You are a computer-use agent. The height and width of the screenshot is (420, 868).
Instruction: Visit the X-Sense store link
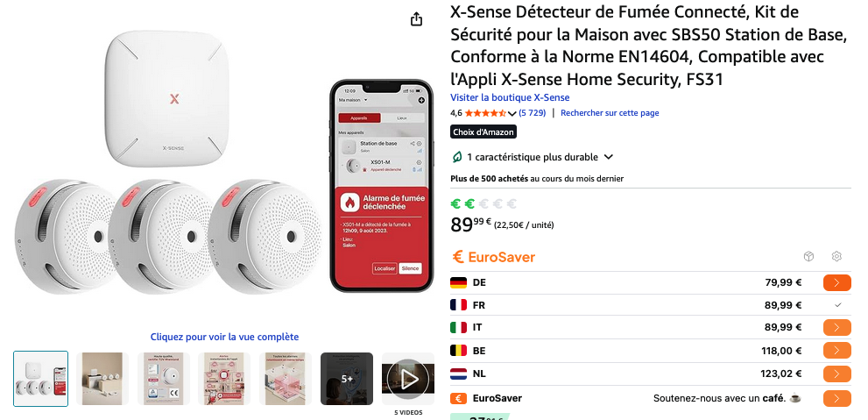pos(510,97)
